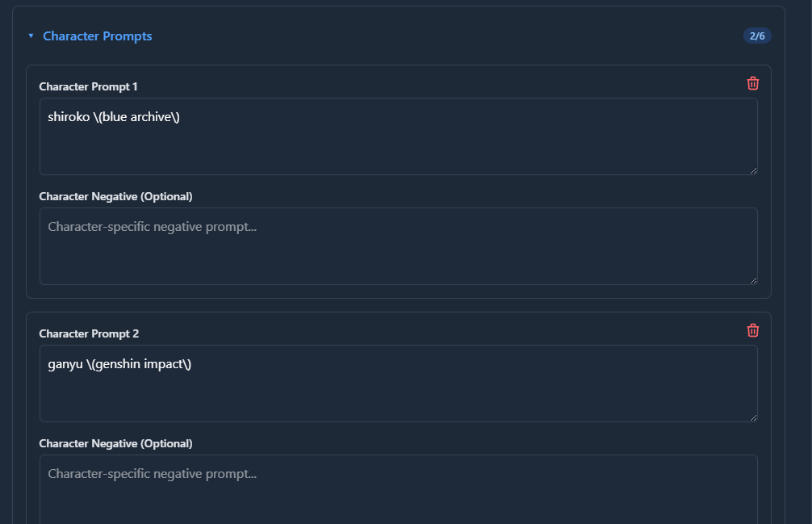The height and width of the screenshot is (524, 812).
Task: Grab resize handle of first Character Negative textarea
Action: pos(754,281)
